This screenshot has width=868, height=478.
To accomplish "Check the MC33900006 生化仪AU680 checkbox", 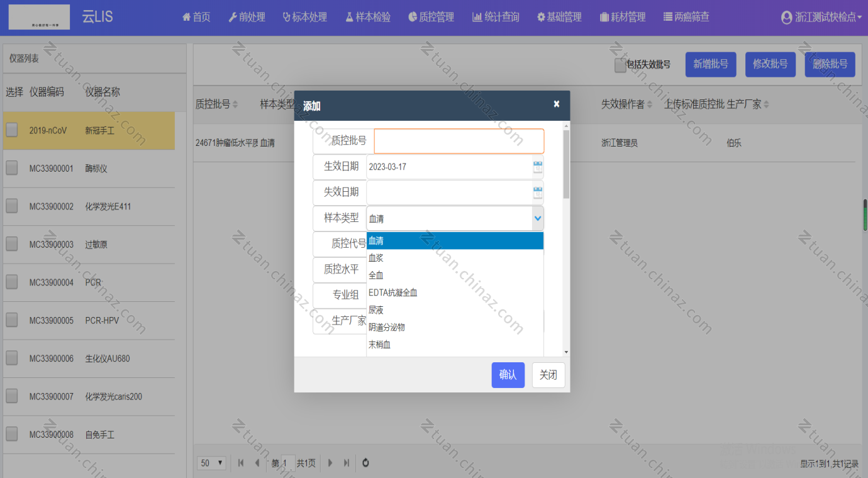I will coord(12,358).
